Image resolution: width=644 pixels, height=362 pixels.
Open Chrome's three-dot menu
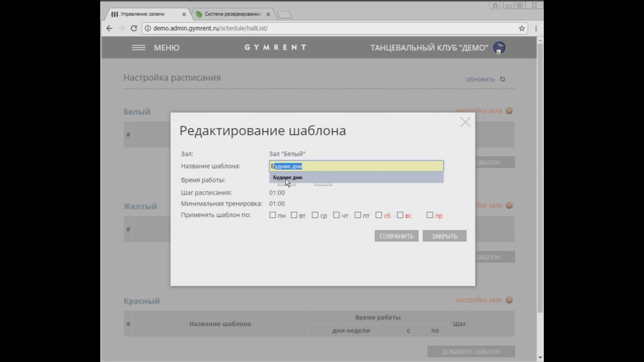click(x=536, y=28)
